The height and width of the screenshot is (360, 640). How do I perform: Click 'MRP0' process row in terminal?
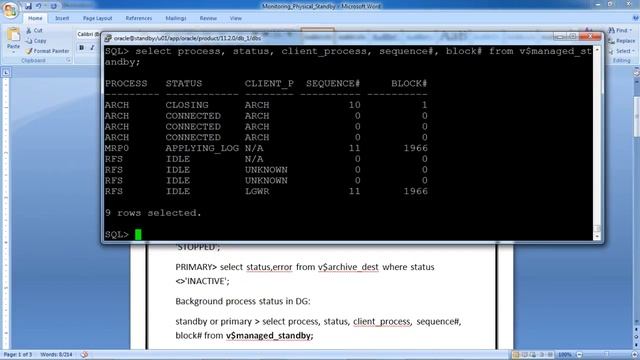[117, 148]
